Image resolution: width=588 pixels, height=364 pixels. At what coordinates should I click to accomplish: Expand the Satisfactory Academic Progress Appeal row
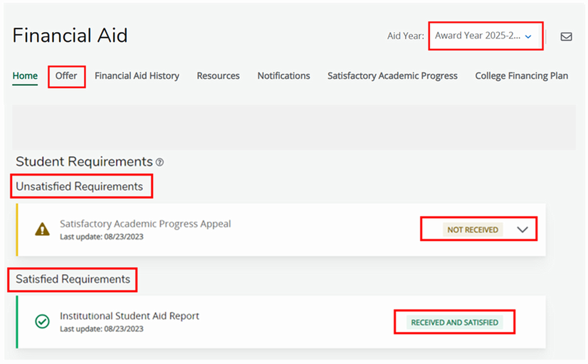point(523,230)
